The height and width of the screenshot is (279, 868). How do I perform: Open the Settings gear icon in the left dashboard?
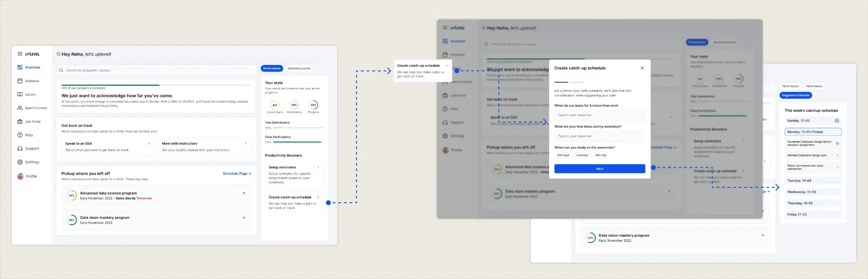20,162
